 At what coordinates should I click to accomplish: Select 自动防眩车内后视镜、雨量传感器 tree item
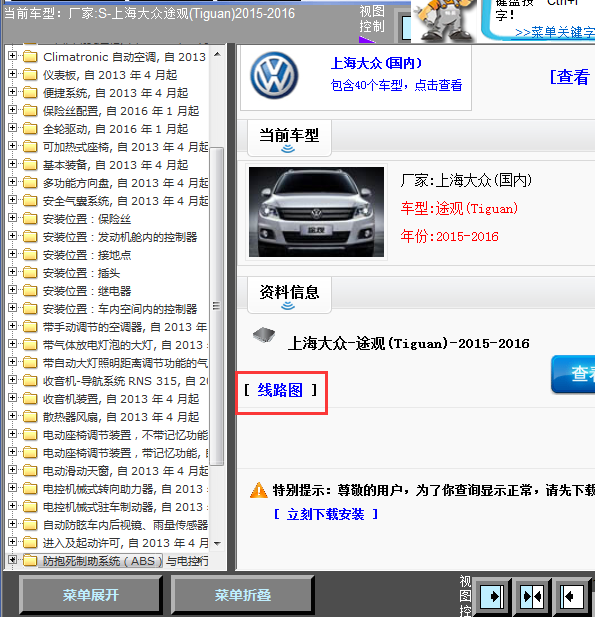(126, 525)
